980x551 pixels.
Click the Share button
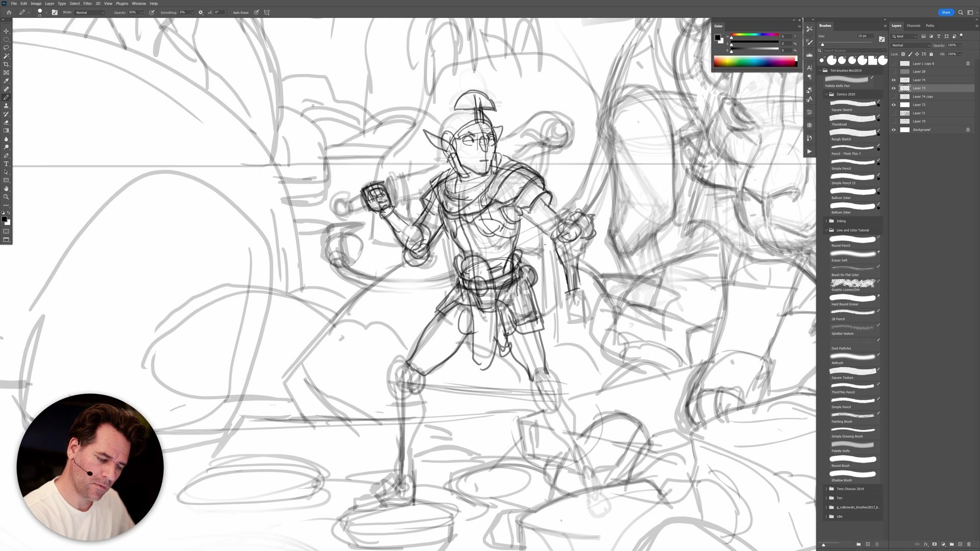click(945, 12)
